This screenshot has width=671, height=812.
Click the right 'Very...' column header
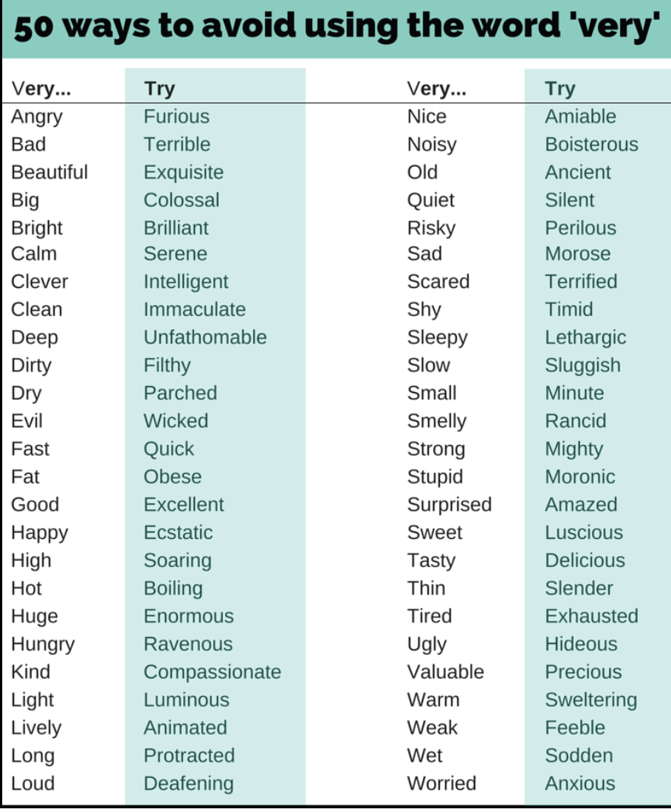pos(436,89)
